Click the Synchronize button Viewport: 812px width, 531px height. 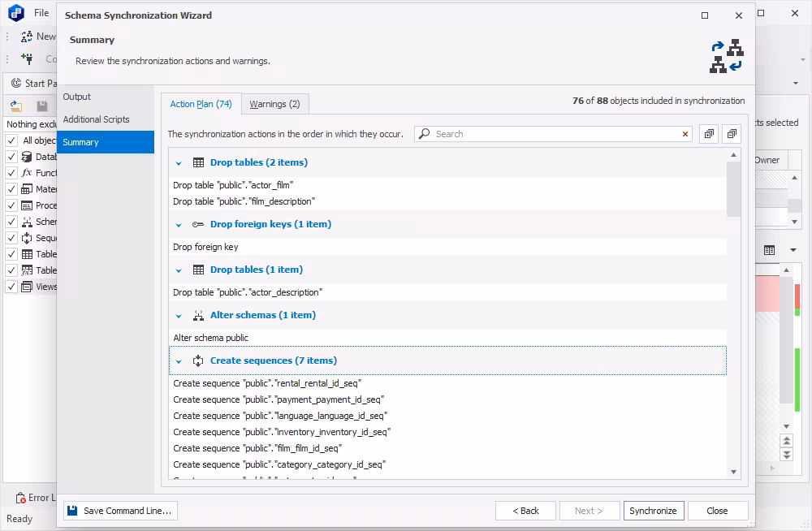point(654,511)
